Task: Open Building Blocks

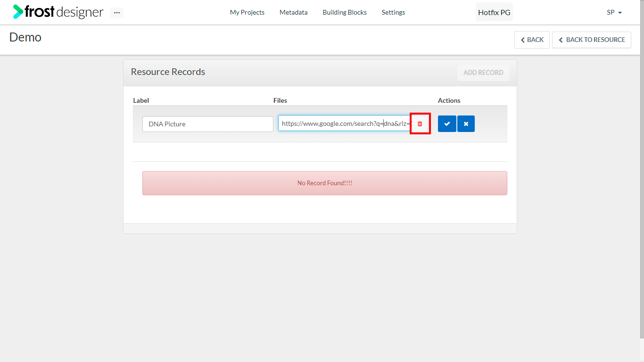Action: (x=345, y=12)
